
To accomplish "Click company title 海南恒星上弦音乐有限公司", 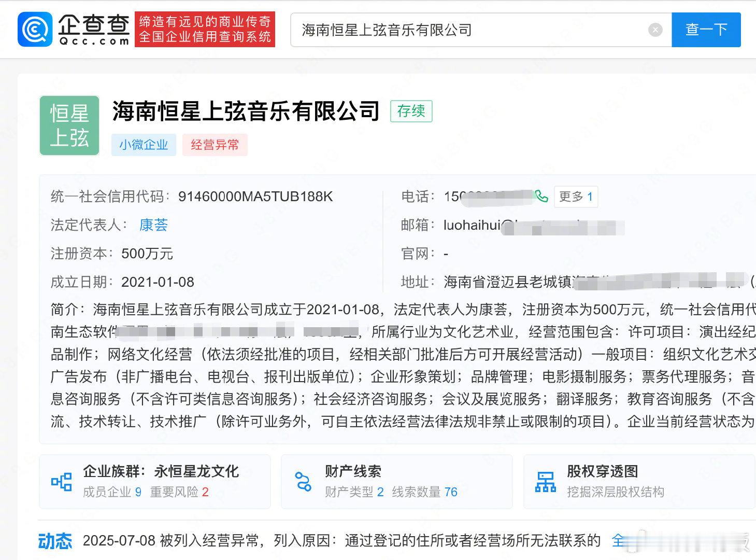I will pos(246,111).
